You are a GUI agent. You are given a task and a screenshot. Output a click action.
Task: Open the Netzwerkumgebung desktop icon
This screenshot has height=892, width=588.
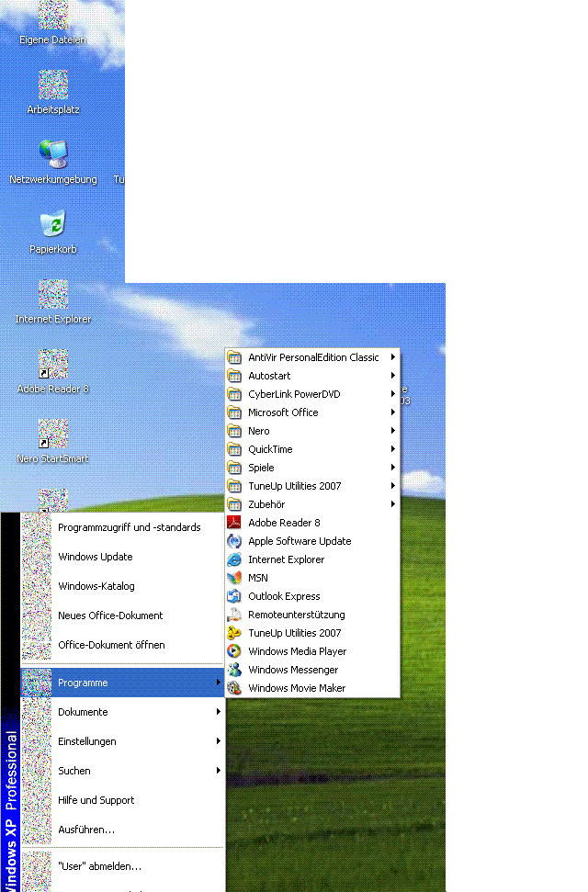click(x=53, y=154)
